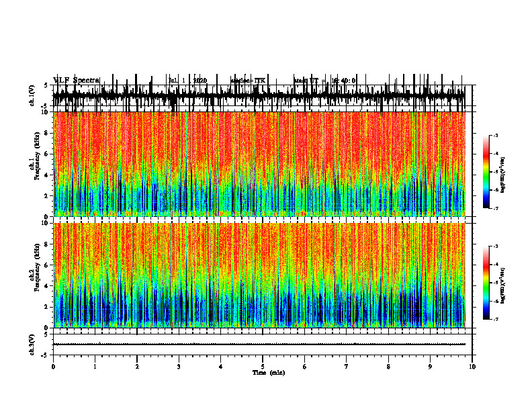Click the "-4" tick on ch.2 color bar
The width and height of the screenshot is (532, 411).
(495, 265)
